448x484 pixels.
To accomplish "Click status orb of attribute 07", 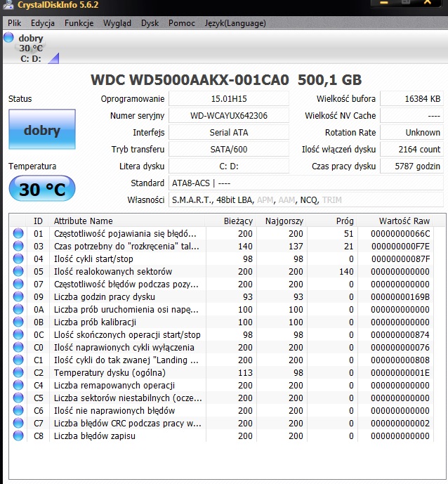I will (x=18, y=284).
